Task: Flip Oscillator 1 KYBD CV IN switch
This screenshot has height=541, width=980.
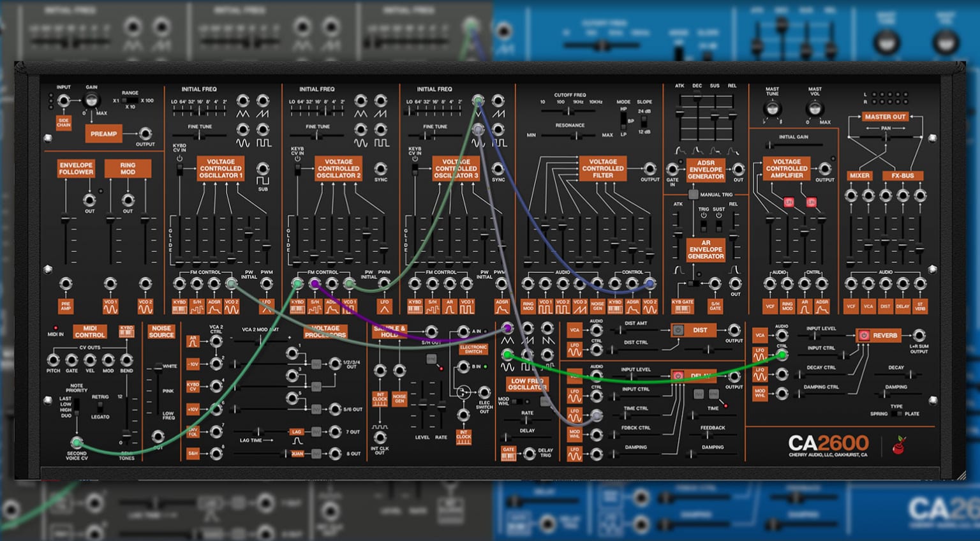Action: coord(180,169)
